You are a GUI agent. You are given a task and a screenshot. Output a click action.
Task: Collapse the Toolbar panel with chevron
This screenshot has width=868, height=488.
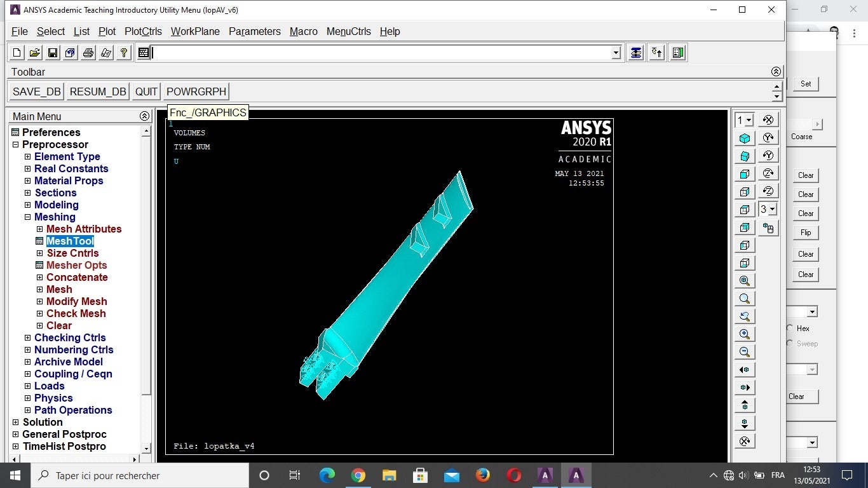tap(775, 72)
